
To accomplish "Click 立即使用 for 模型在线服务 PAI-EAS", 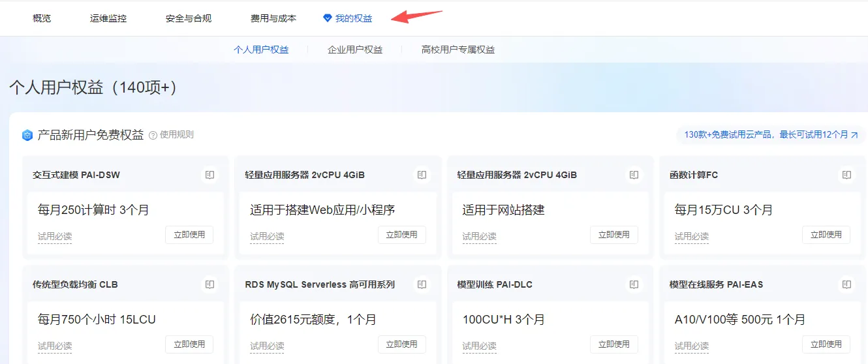I will 826,344.
